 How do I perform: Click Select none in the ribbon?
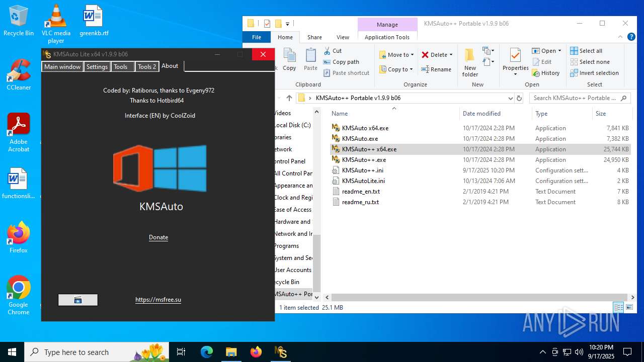click(590, 62)
